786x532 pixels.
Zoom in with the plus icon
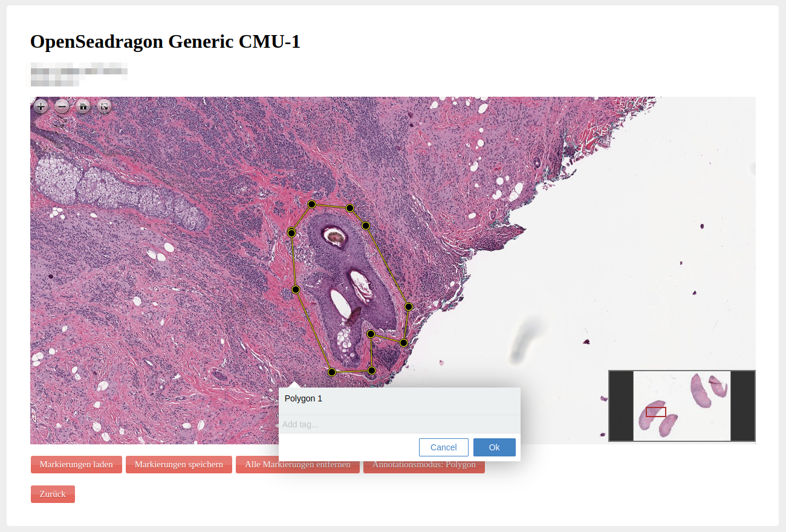tap(41, 107)
